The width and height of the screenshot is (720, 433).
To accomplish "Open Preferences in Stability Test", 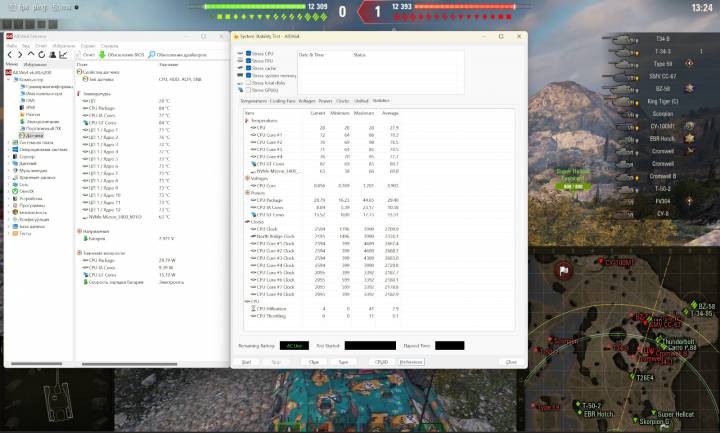I will pos(411,362).
